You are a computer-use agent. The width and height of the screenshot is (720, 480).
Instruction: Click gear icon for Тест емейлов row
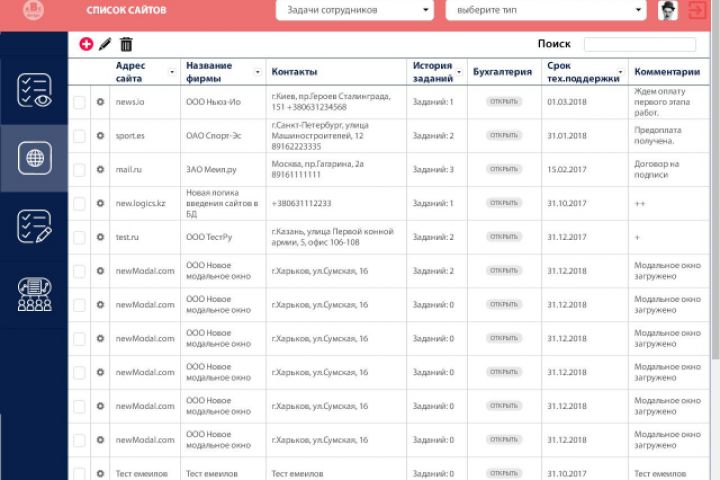coord(100,474)
